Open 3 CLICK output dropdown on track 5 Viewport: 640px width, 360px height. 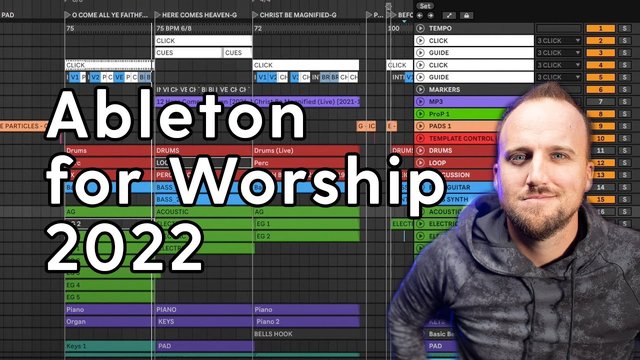558,77
